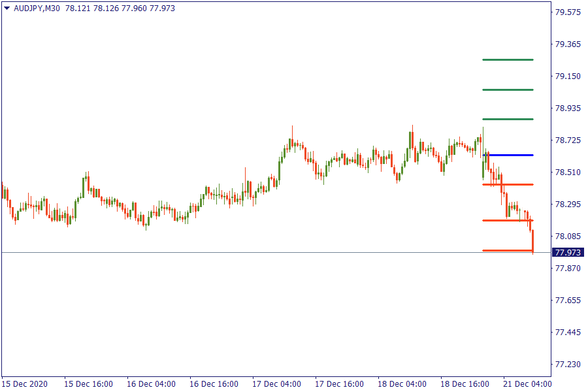
Task: Click the 79.575 price scale label
Action: (x=568, y=12)
